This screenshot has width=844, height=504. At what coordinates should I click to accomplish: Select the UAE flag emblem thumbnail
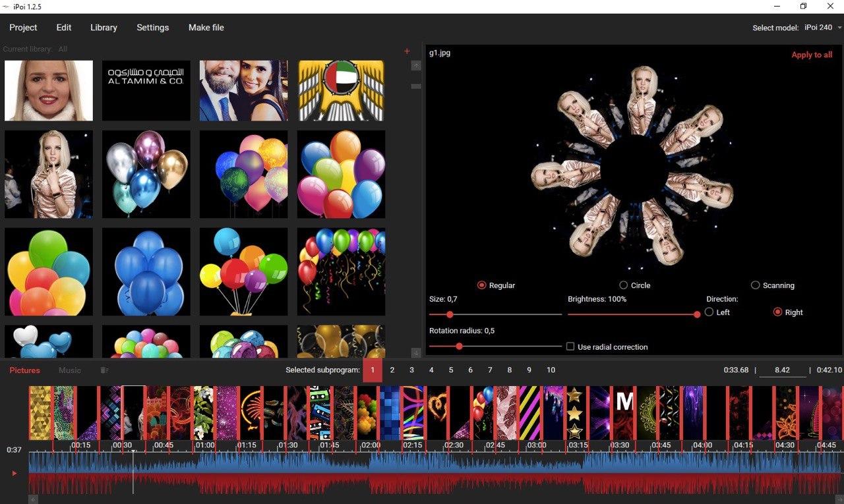[x=341, y=91]
